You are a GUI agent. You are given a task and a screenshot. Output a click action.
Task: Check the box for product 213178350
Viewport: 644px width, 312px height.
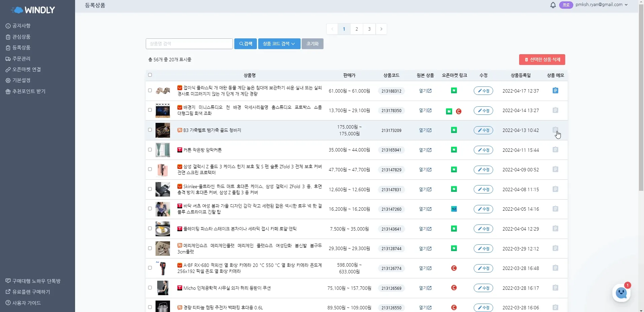pos(150,110)
